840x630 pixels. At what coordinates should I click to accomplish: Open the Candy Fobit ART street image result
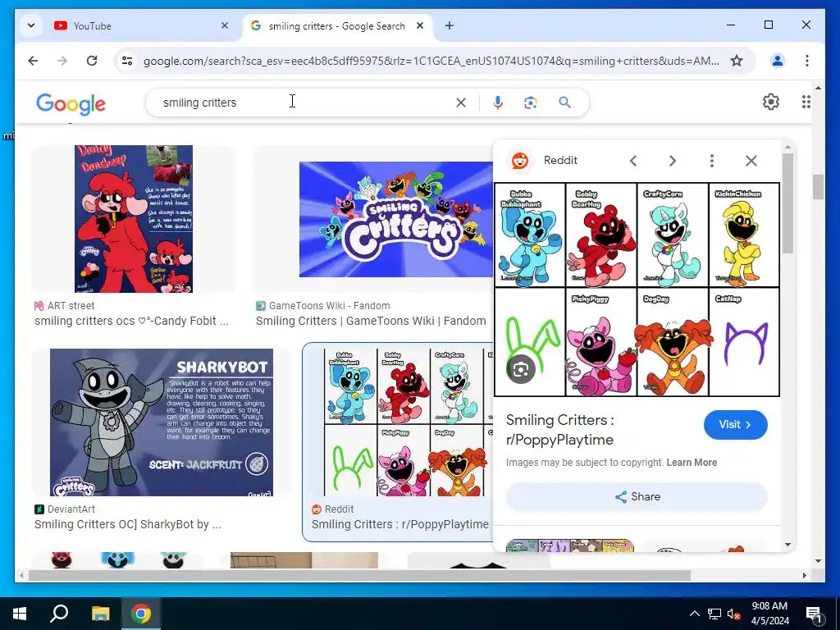pyautogui.click(x=134, y=218)
